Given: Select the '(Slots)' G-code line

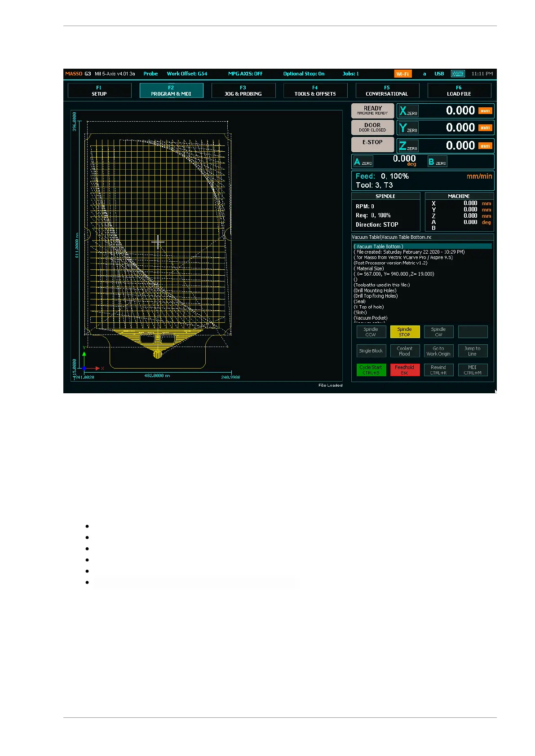Looking at the screenshot, I should coord(360,312).
